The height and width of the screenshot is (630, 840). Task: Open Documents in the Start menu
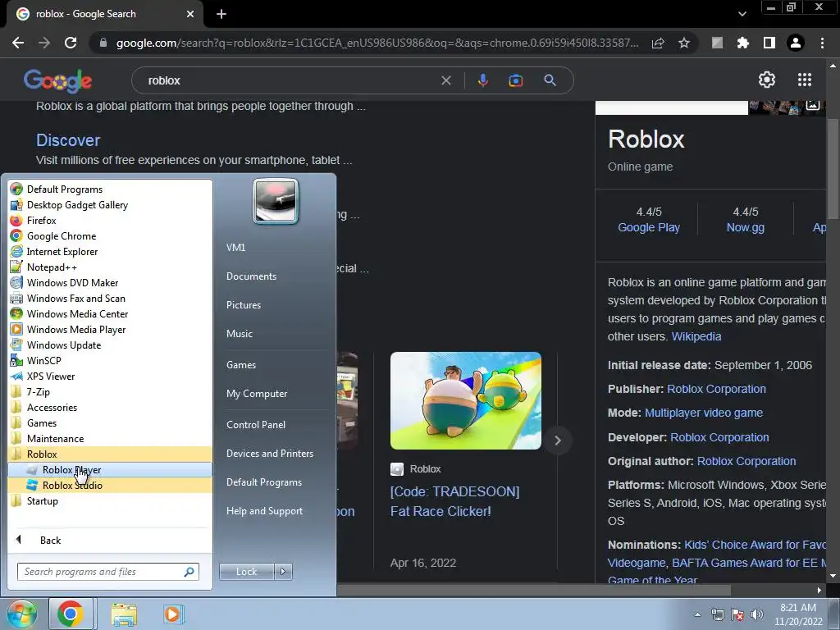point(251,276)
